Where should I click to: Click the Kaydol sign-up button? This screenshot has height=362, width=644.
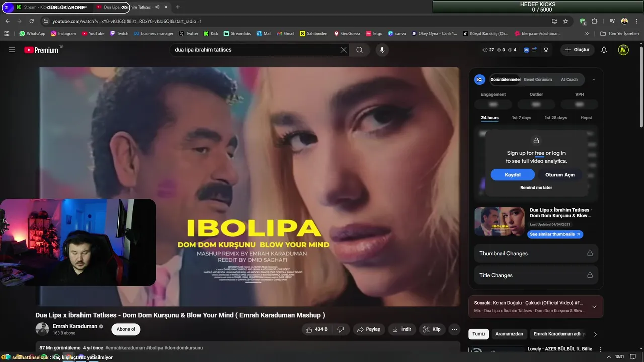[512, 175]
